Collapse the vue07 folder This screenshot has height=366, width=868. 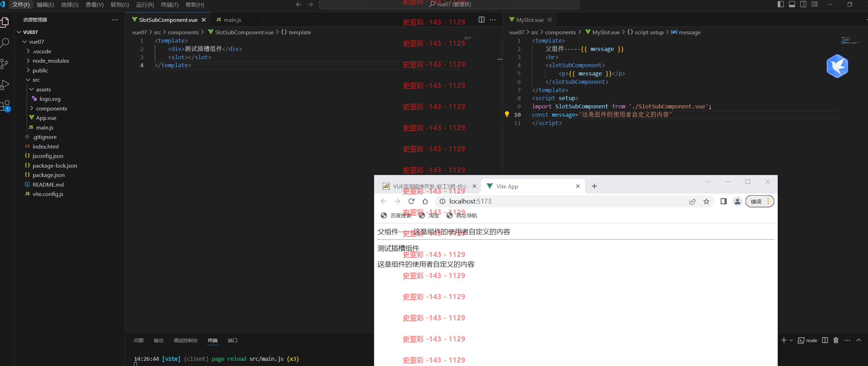[x=25, y=42]
